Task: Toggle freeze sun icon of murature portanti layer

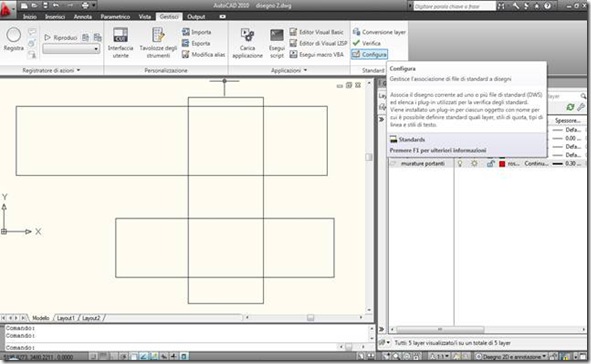Action: (475, 164)
